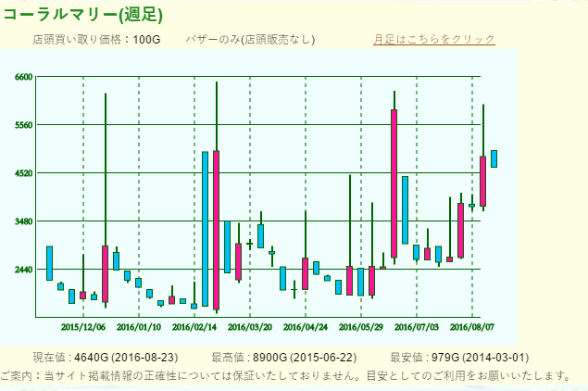
Task: Click the date label 2016/04/24
Action: [306, 327]
